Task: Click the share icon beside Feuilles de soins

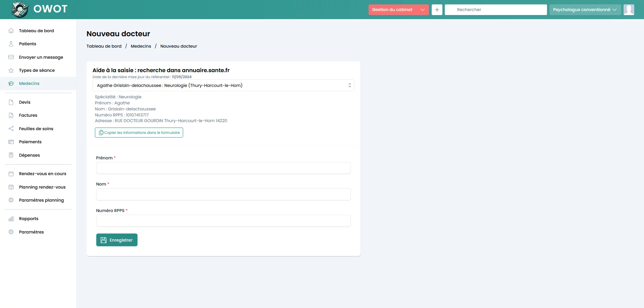Action: 11,129
